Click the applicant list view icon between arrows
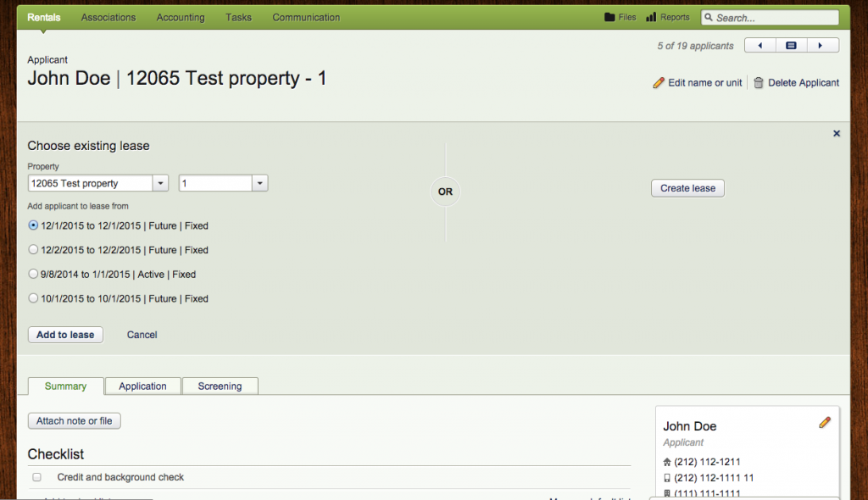Viewport: 868px width, 500px height. 792,45
